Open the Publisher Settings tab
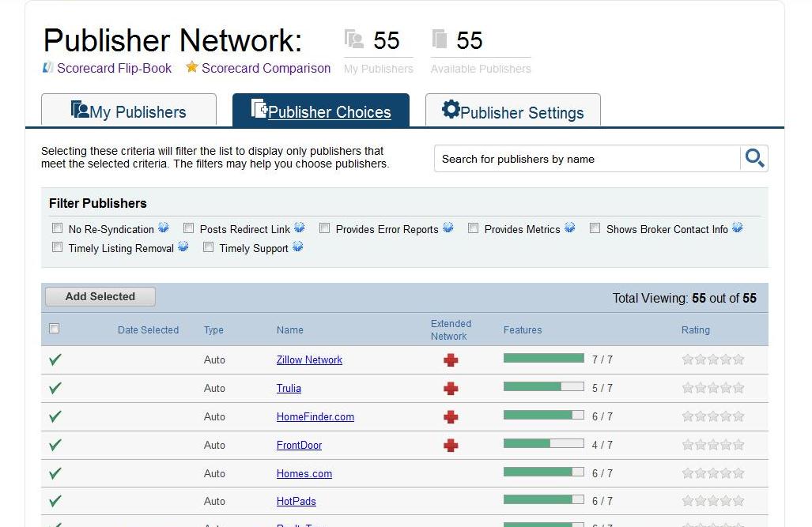Viewport: 812px width, 527px height. [x=513, y=110]
